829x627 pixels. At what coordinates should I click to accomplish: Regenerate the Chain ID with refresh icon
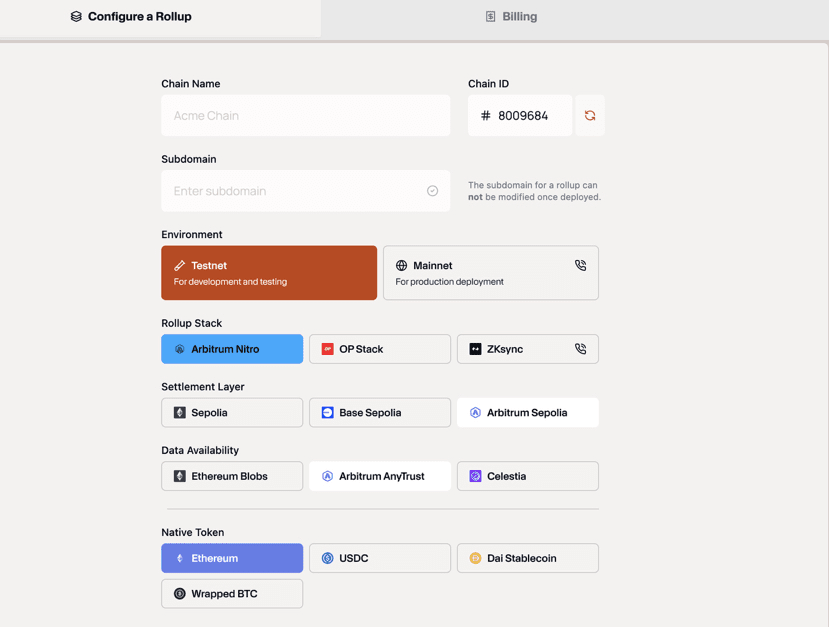590,116
